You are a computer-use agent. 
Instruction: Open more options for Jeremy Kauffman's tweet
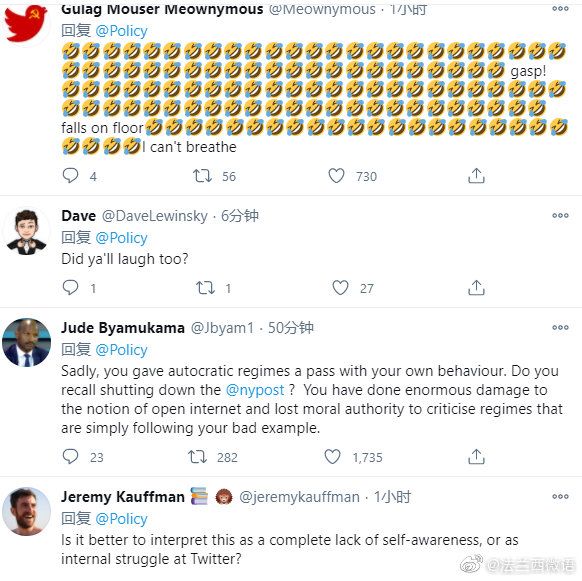(560, 496)
